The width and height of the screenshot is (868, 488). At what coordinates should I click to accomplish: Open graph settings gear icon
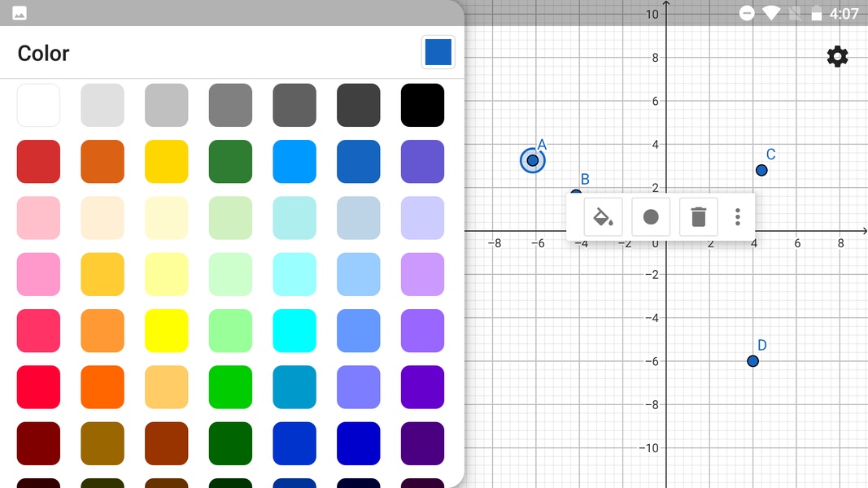coord(838,56)
